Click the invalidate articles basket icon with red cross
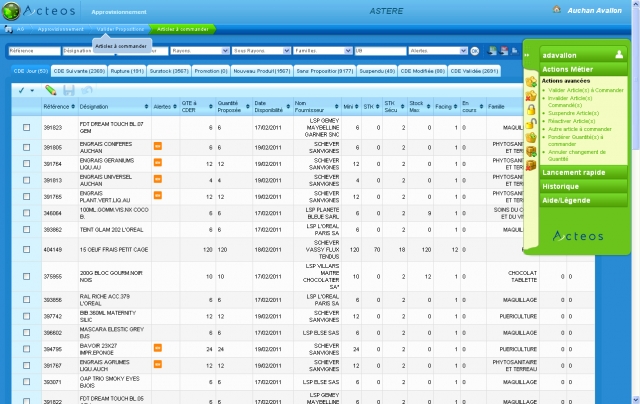Screen dimensions: 640x404 coord(531,96)
